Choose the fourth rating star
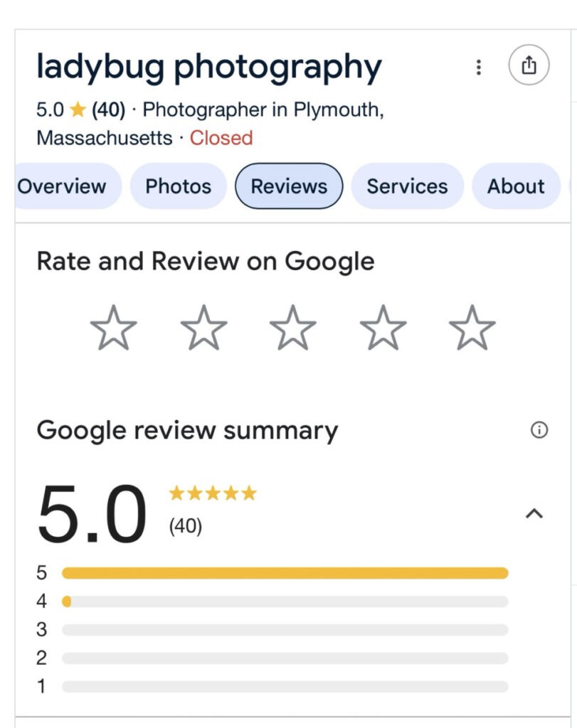Image resolution: width=577 pixels, height=728 pixels. pos(383,328)
